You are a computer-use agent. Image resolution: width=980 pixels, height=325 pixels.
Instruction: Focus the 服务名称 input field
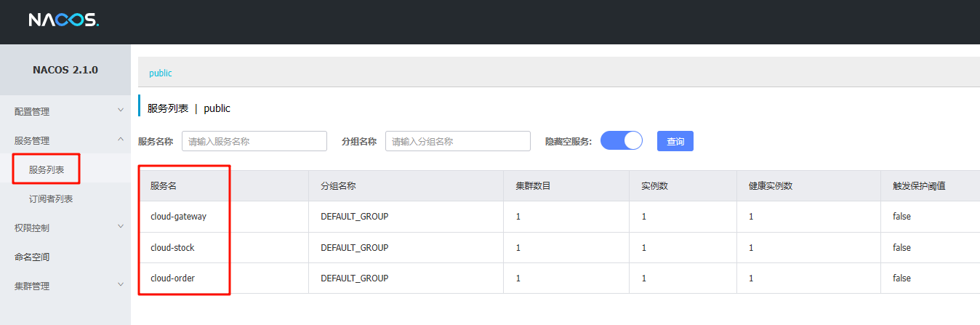[x=254, y=141]
